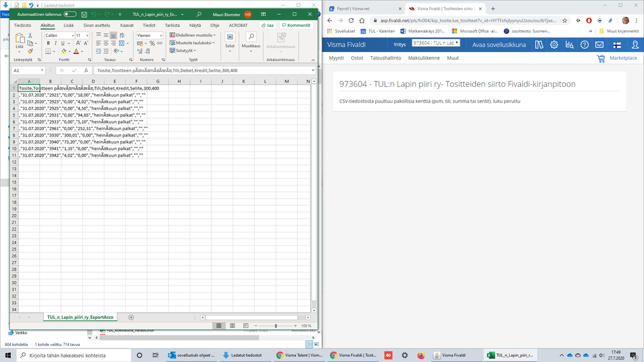
Task: Open the cell borders dropdown arrow
Action: [54, 52]
